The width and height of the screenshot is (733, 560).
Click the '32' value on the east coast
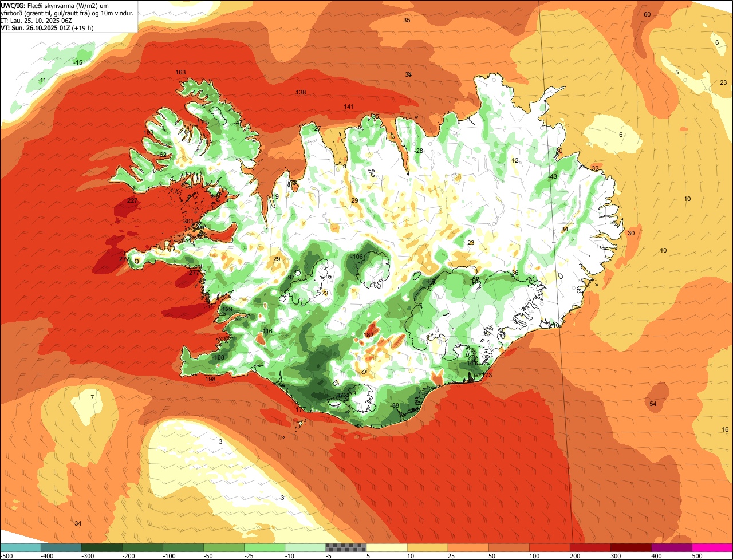click(595, 168)
